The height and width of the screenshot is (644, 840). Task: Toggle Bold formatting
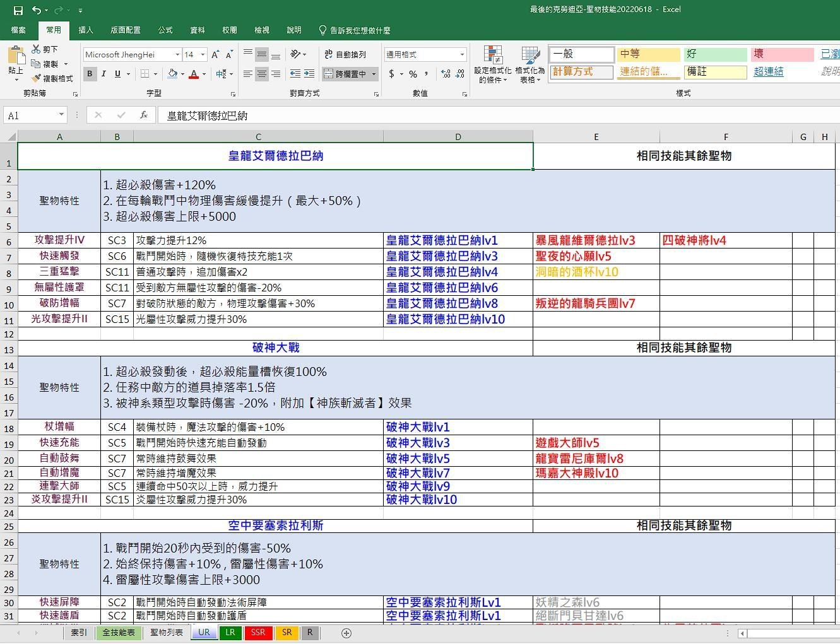click(x=90, y=74)
